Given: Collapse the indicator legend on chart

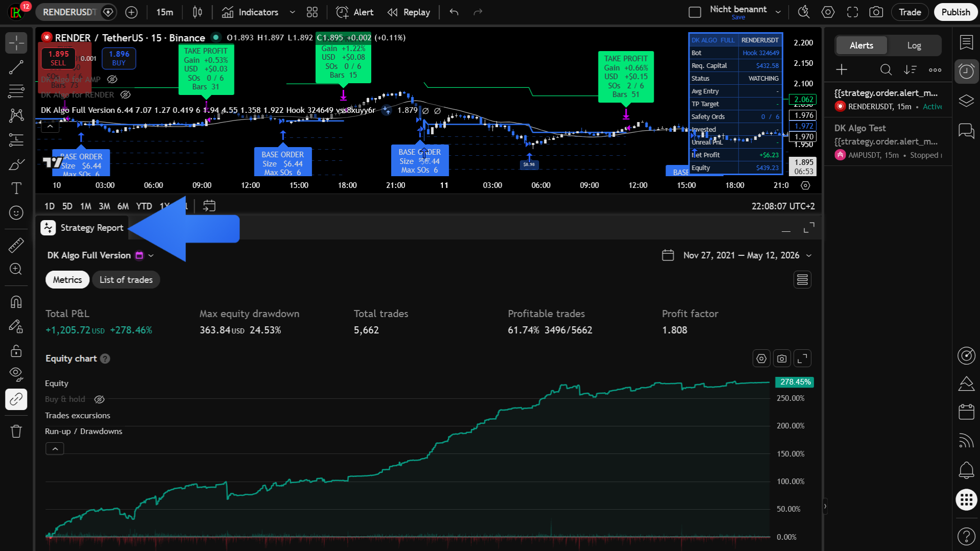Looking at the screenshot, I should [50, 126].
